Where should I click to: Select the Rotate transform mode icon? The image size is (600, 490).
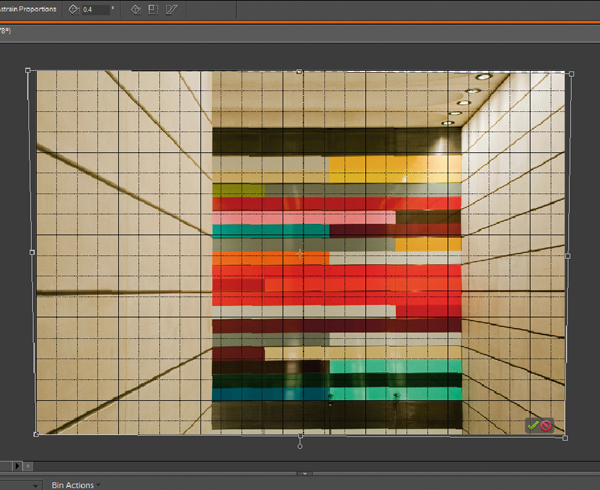[135, 10]
